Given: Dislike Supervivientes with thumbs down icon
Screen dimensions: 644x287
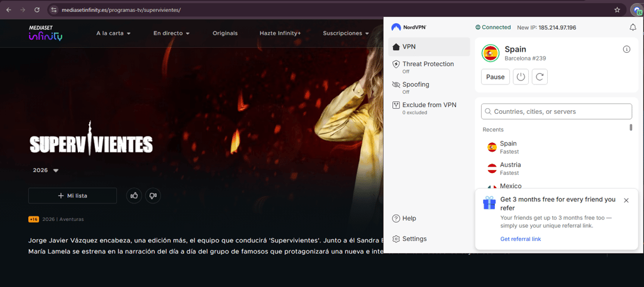Looking at the screenshot, I should point(153,196).
